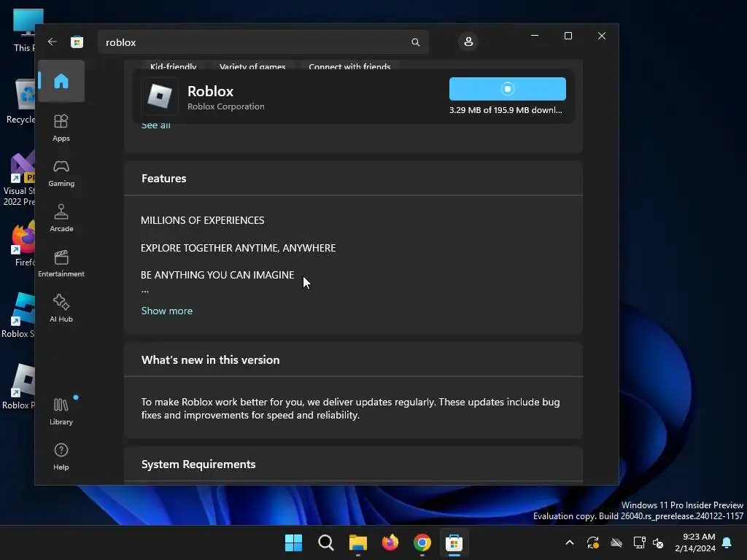The image size is (747, 560).
Task: Open the AI Hub section
Action: [61, 309]
